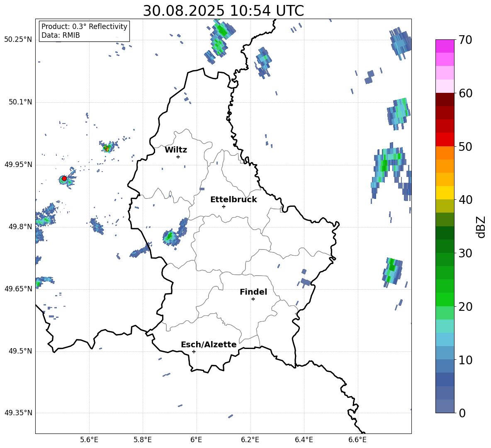Click the Esch/Alzette city label
This screenshot has width=491, height=448.
[209, 344]
